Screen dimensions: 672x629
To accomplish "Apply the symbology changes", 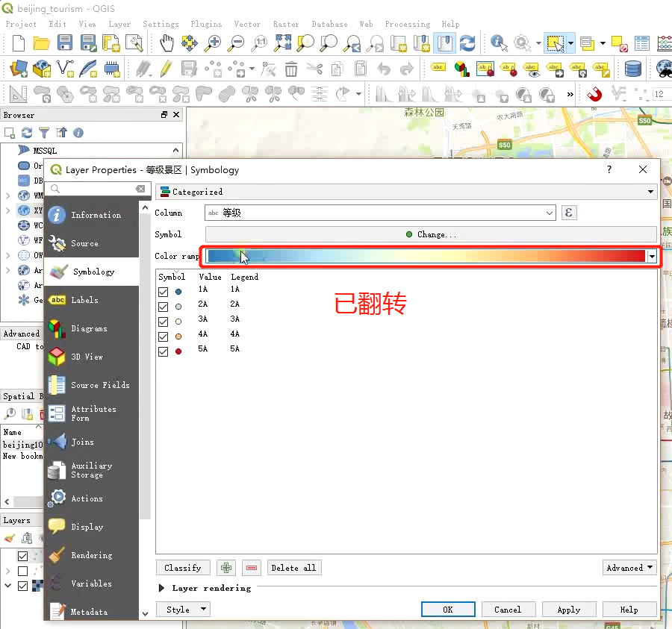I will 569,609.
